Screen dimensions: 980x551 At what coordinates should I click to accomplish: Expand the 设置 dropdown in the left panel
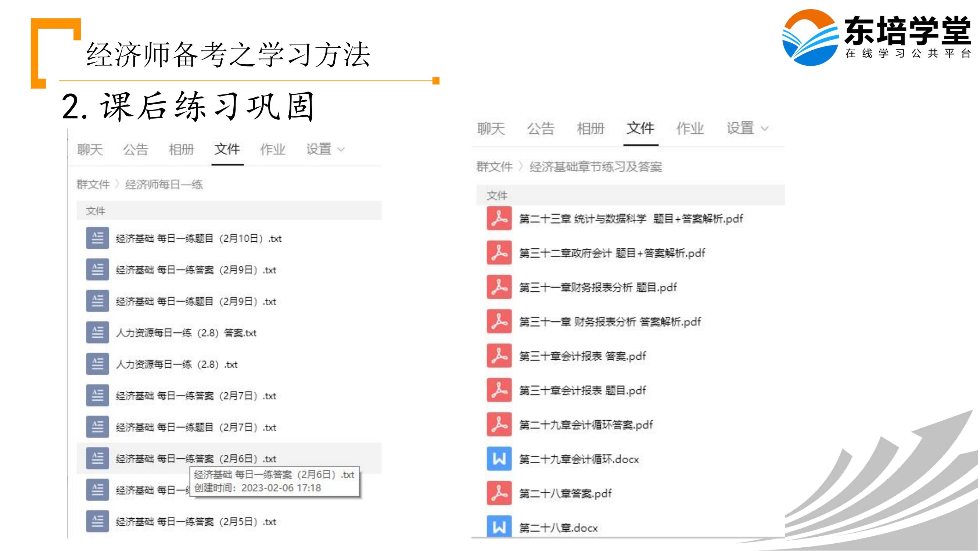click(325, 150)
